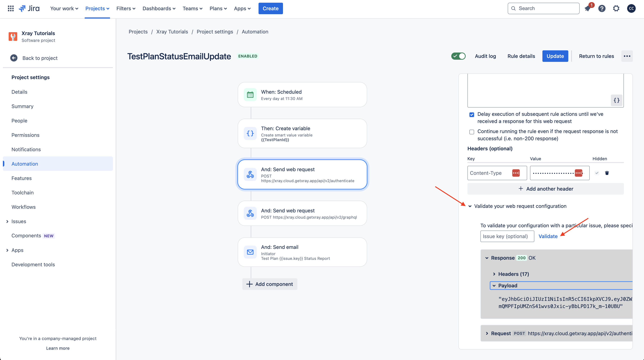Viewport: 644px width, 360px height.
Task: Open the Apps top navigation dropdown
Action: click(242, 8)
